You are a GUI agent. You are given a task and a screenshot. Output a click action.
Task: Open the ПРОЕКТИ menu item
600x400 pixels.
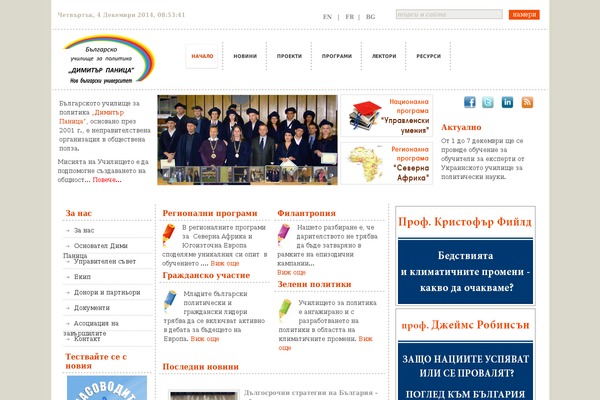coord(289,56)
